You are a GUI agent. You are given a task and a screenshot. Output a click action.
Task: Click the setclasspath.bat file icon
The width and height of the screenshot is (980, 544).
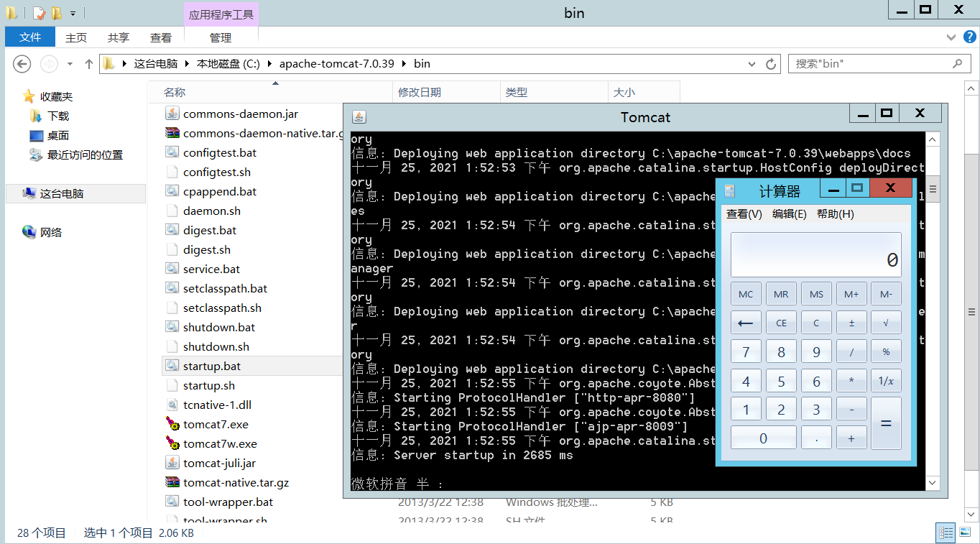click(172, 288)
